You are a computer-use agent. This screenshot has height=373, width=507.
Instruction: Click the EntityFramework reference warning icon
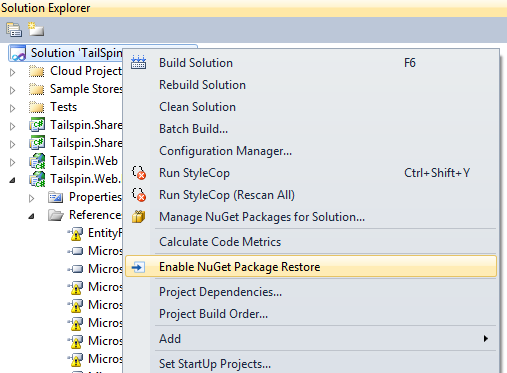(x=75, y=233)
